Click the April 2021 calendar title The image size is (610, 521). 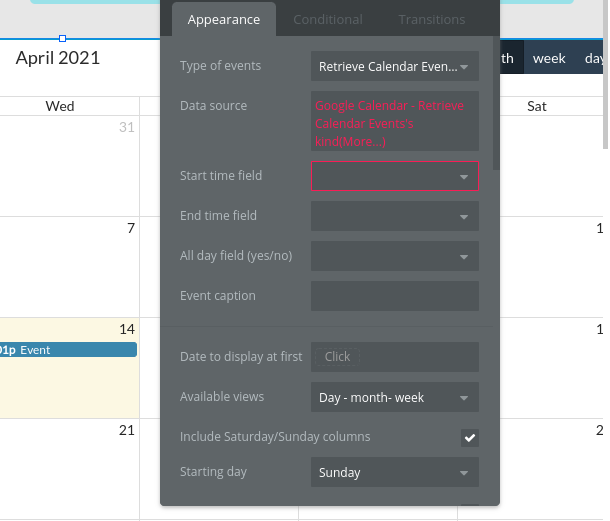pyautogui.click(x=58, y=58)
